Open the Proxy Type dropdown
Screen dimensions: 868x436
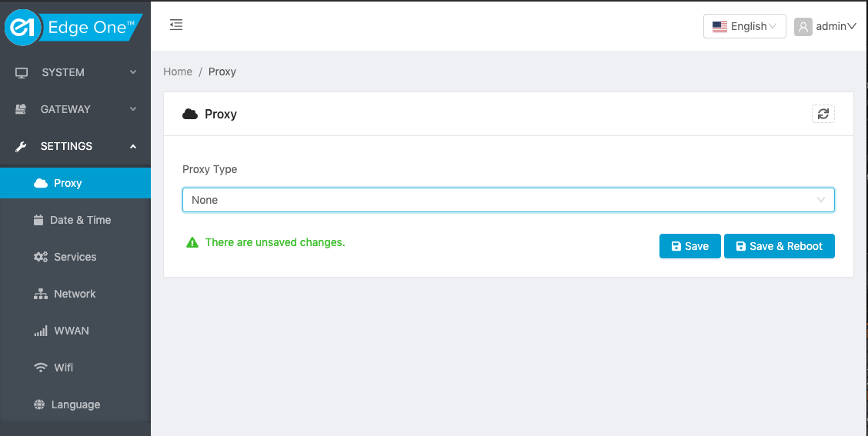pyautogui.click(x=508, y=200)
